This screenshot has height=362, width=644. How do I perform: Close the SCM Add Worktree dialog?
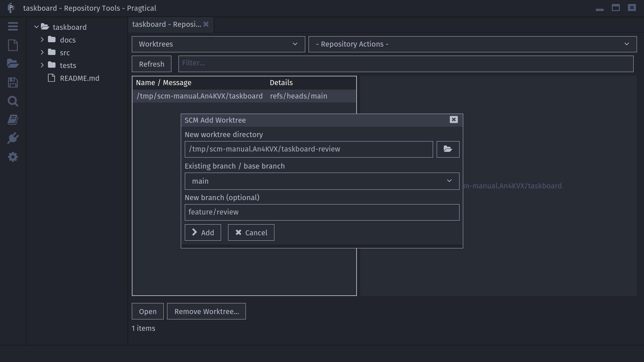click(x=453, y=120)
